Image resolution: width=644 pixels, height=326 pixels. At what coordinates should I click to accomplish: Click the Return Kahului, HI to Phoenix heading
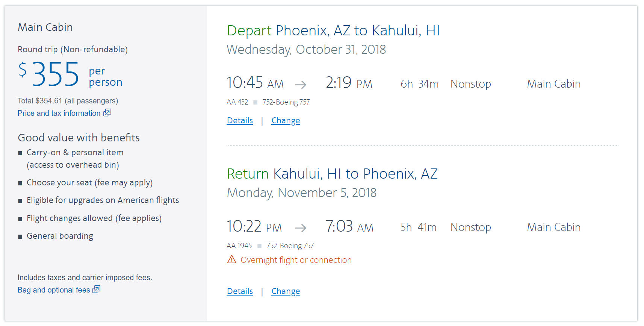click(332, 174)
